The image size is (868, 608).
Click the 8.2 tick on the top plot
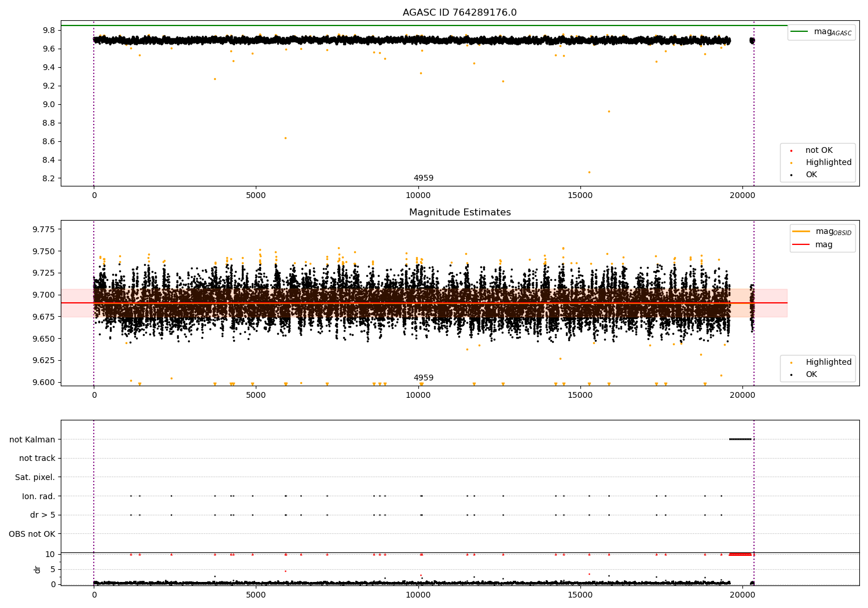[49, 178]
